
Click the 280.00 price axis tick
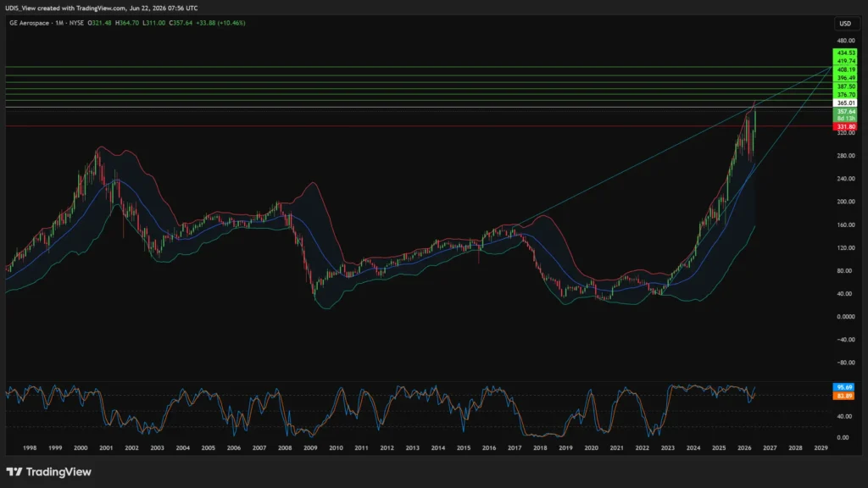point(845,156)
